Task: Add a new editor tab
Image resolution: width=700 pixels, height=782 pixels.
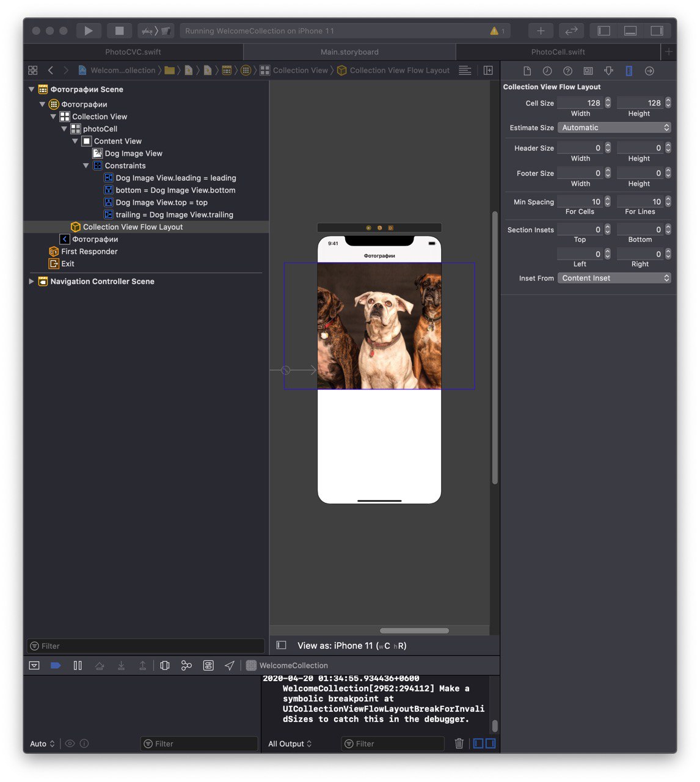Action: point(669,52)
